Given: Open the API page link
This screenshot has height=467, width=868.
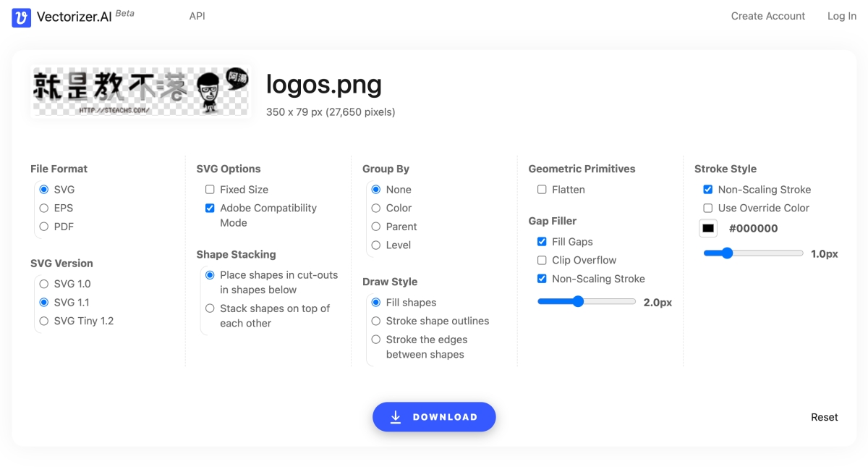Looking at the screenshot, I should [x=197, y=16].
